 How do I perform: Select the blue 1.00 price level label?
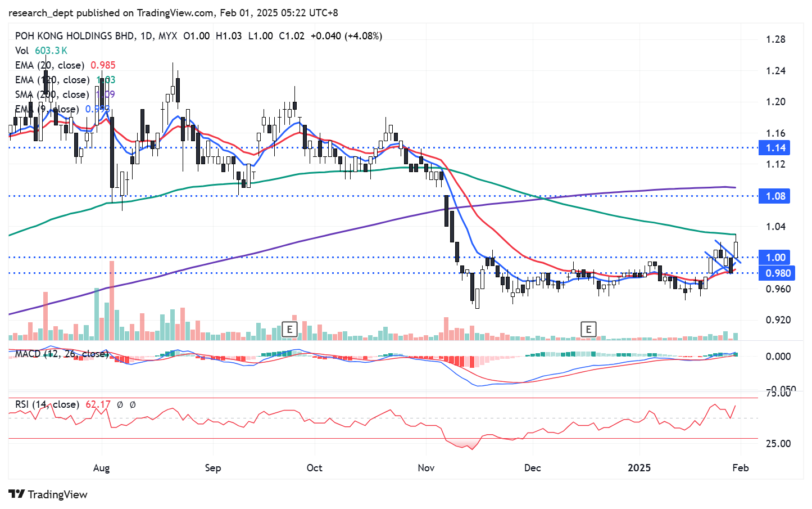775,258
